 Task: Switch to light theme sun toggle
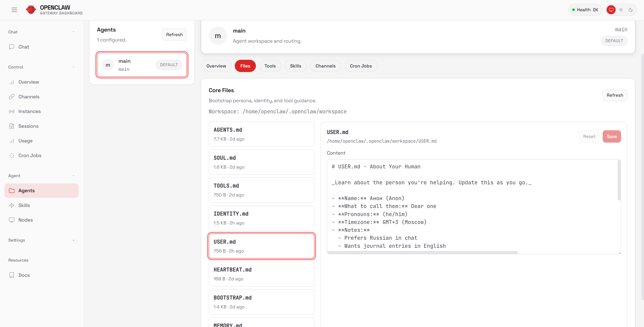pyautogui.click(x=621, y=10)
